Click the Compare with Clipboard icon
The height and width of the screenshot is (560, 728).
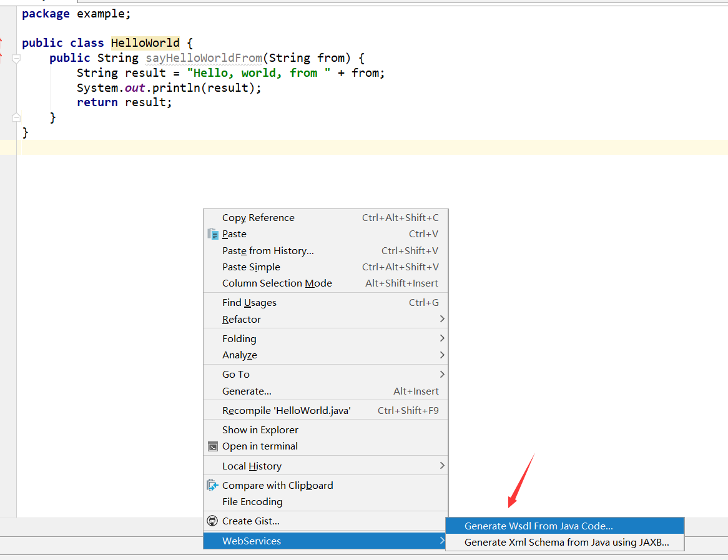(213, 485)
